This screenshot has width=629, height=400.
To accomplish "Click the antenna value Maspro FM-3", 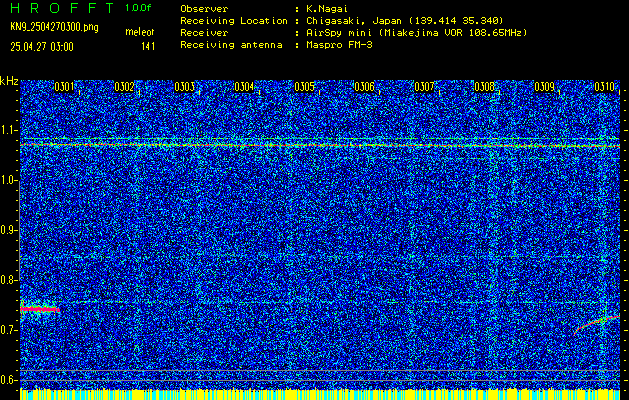I will tap(339, 45).
